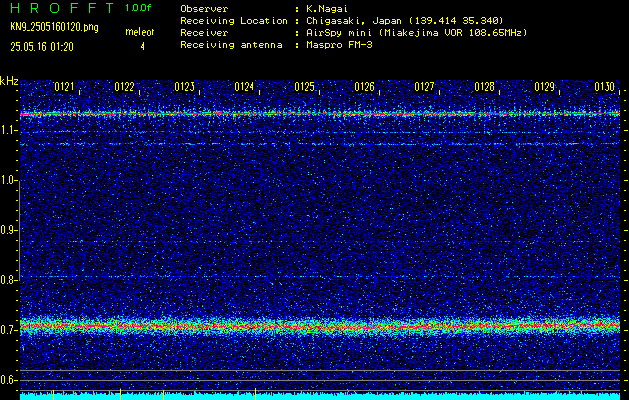Click the 0.9 frequency axis label
Screen dimensions: 629x400
coord(6,230)
